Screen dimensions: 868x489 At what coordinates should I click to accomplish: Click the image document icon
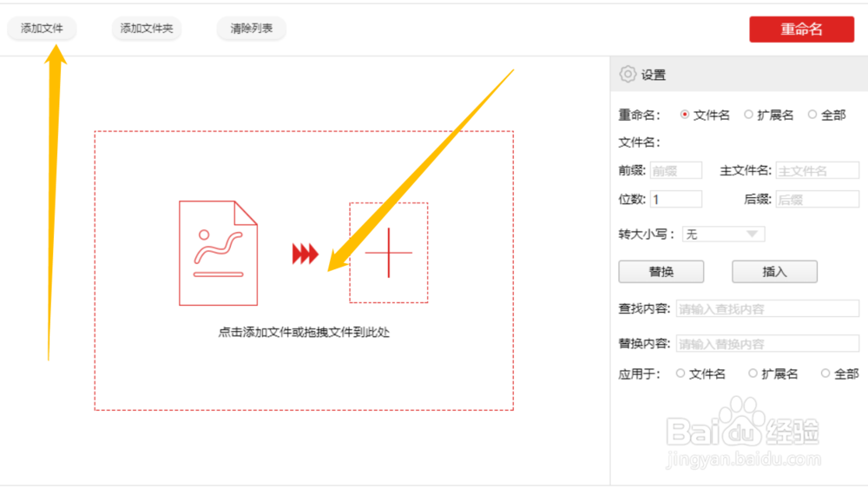click(x=218, y=253)
